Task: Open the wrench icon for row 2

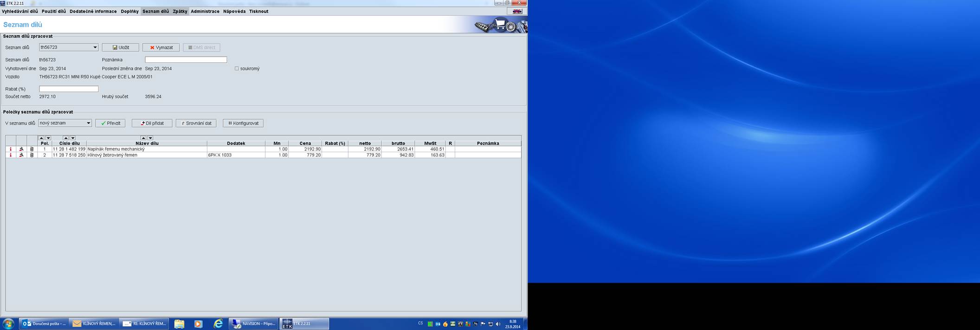Action: (21, 155)
